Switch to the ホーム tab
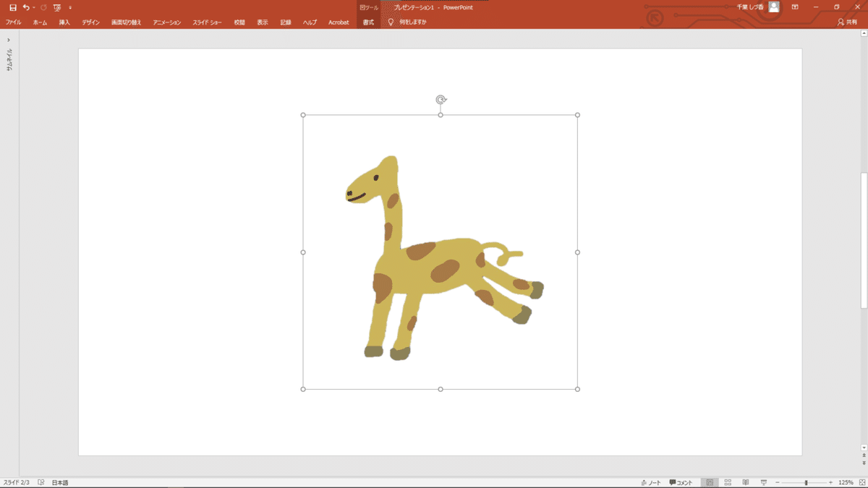This screenshot has width=868, height=488. coord(40,22)
